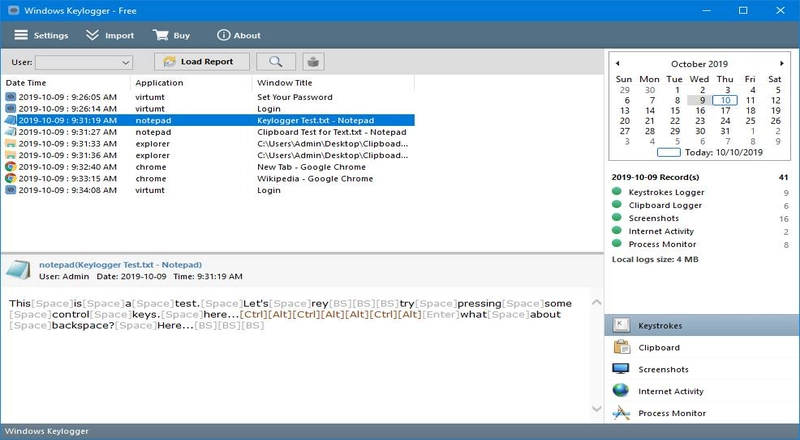Select calendar day 15 in October

pos(675,110)
